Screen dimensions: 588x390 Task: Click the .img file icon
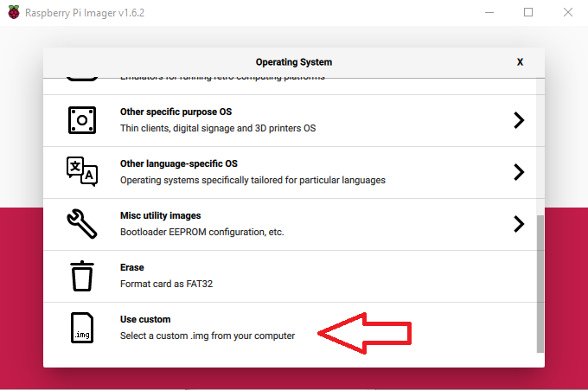tap(82, 328)
